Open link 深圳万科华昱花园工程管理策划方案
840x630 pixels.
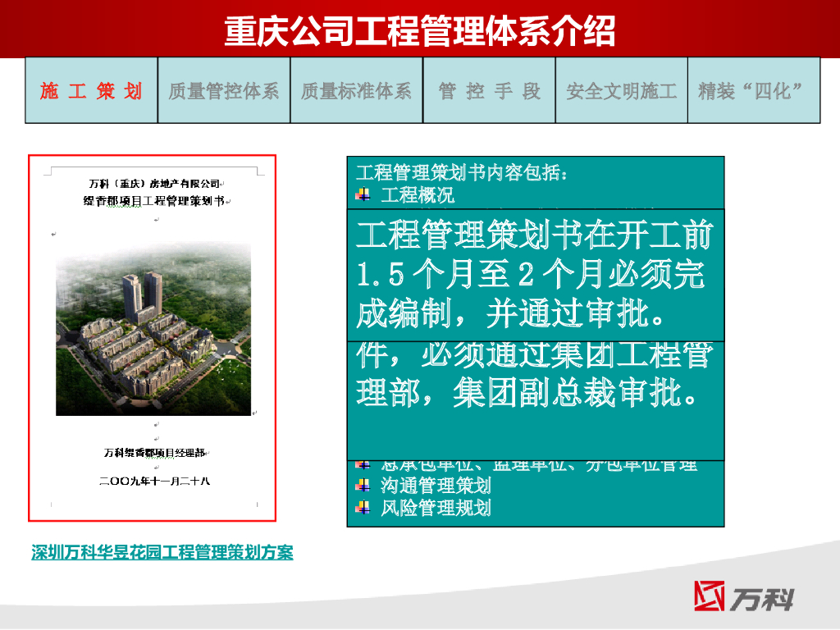162,552
